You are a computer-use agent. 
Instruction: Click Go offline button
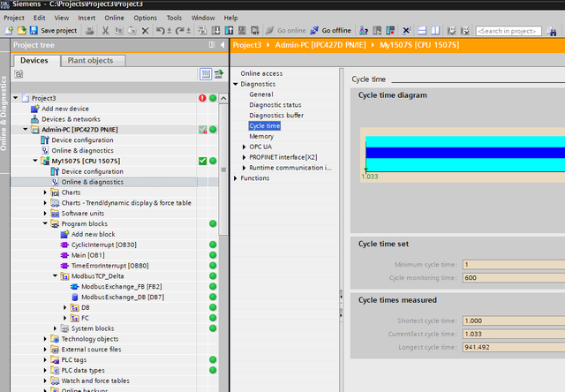(x=331, y=31)
